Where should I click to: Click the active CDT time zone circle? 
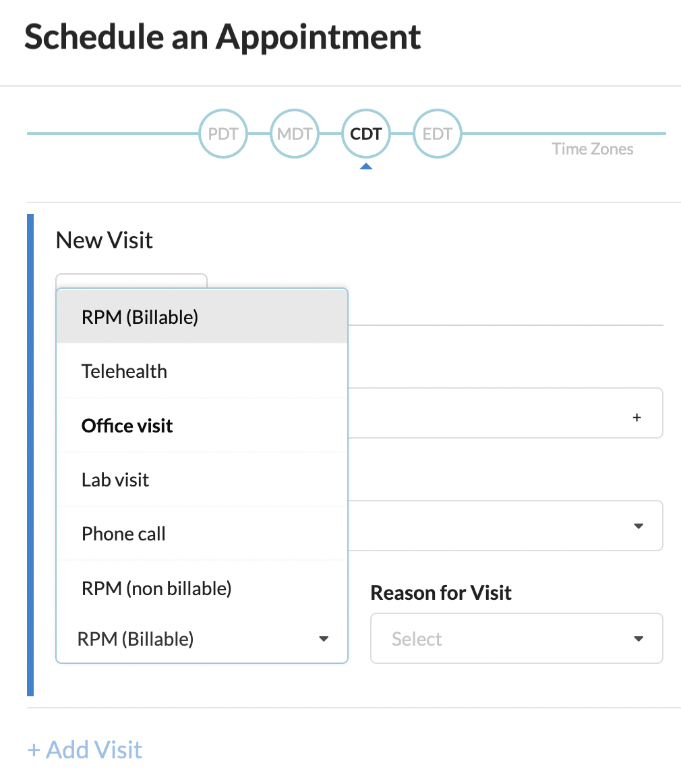point(366,134)
